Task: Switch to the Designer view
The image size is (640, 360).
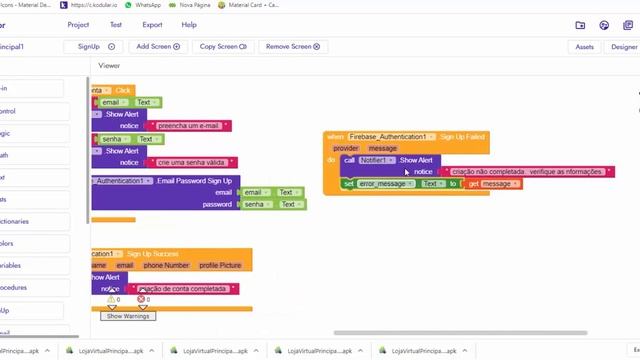Action: (x=622, y=47)
